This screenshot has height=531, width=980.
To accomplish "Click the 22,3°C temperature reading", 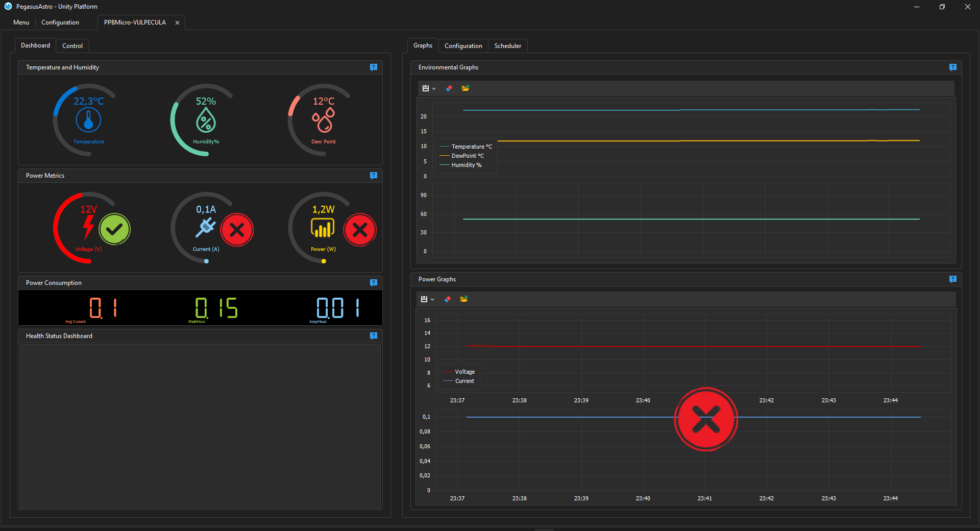I will point(88,101).
